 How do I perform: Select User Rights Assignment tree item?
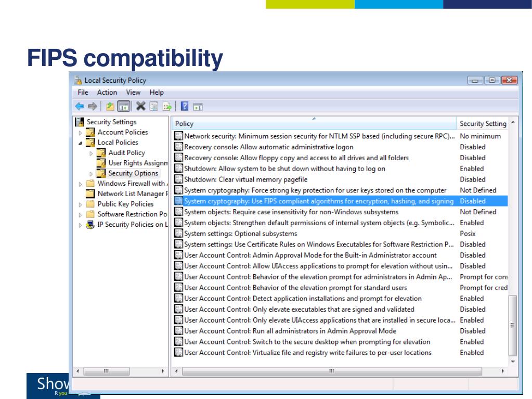(x=138, y=163)
